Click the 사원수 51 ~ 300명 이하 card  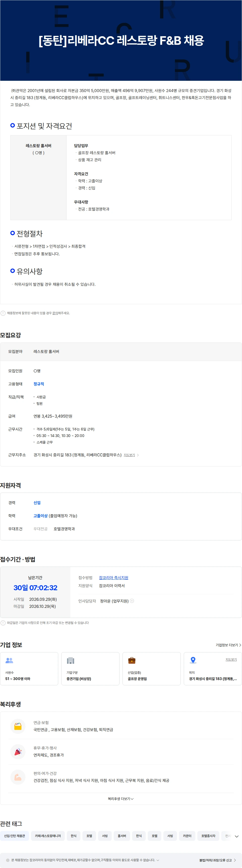[x=29, y=668]
